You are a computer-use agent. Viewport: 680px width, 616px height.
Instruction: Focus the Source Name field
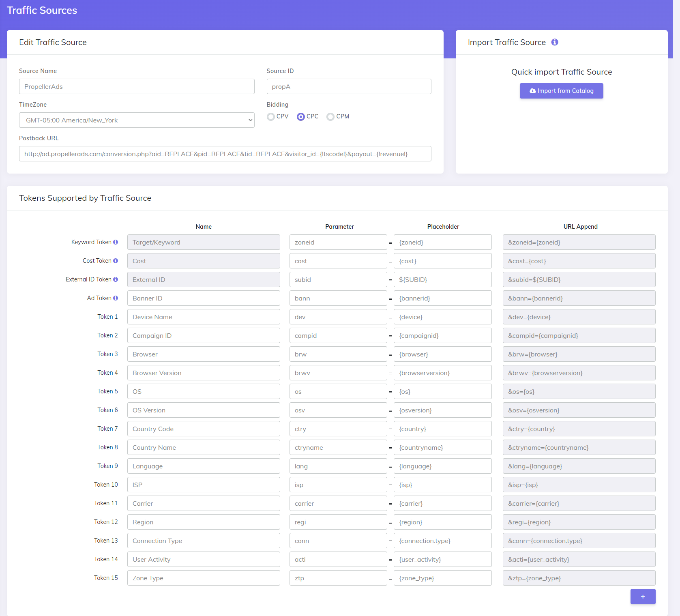click(x=137, y=86)
